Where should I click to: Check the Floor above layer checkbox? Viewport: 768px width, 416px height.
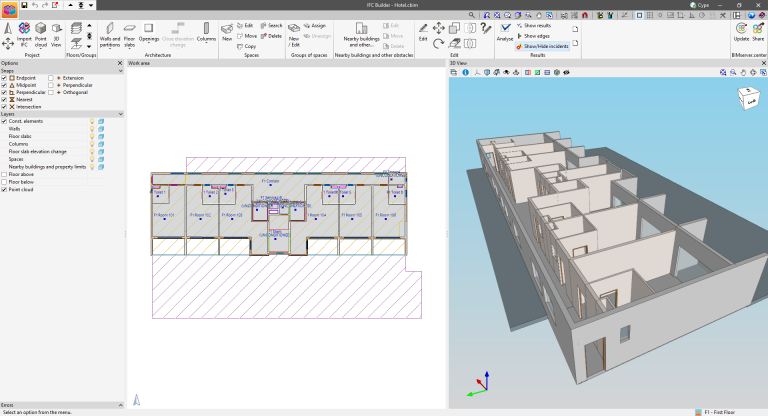4,174
